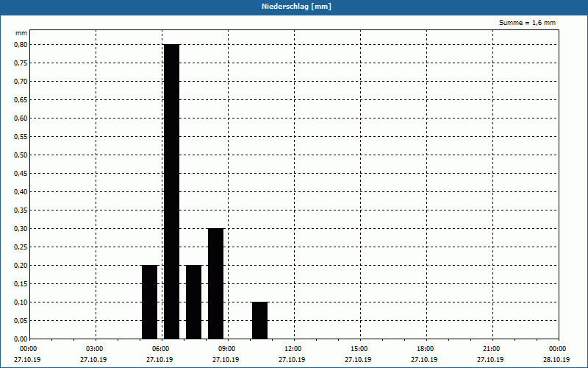Image resolution: width=588 pixels, height=368 pixels.
Task: Click the Niederschlag [mm] chart title
Action: click(x=296, y=7)
